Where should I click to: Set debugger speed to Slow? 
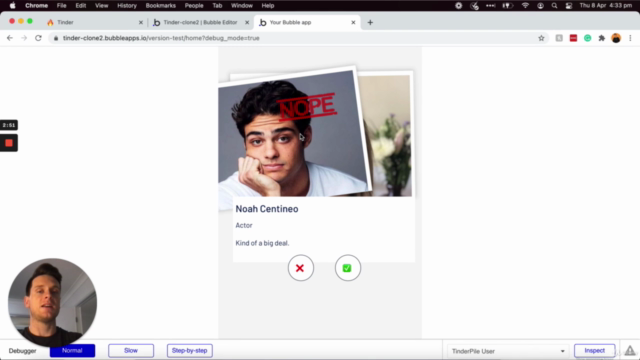click(131, 351)
